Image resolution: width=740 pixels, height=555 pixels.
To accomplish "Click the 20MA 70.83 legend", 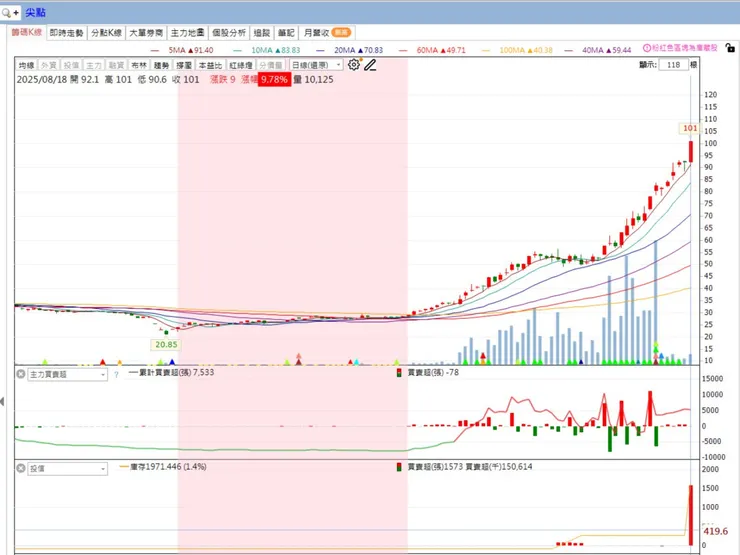I will [350, 50].
